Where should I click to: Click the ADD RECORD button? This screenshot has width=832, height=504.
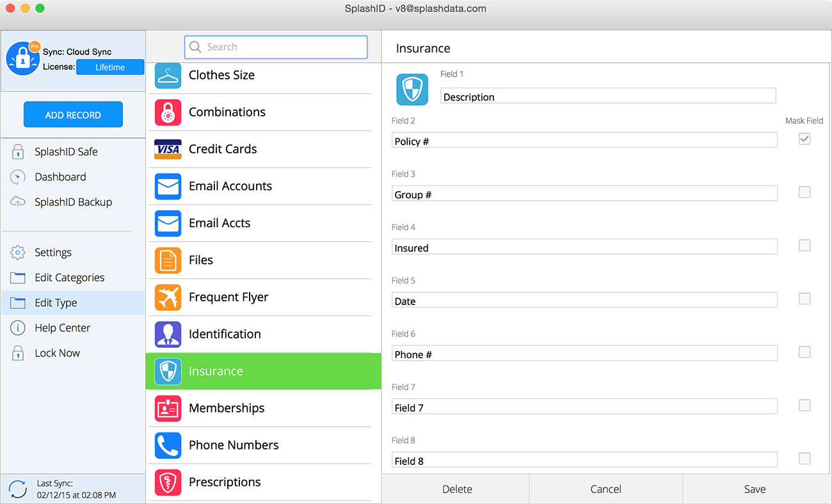[x=73, y=115]
